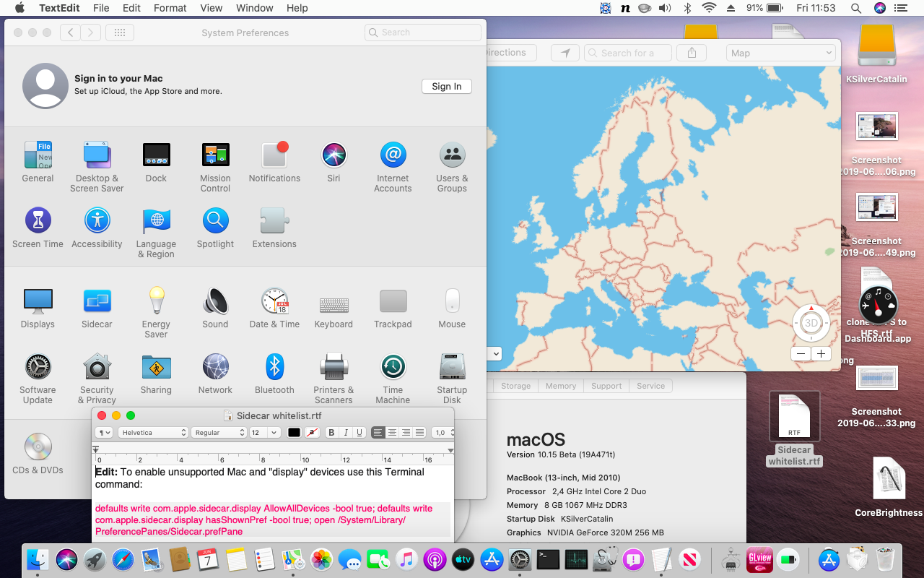The image size is (924, 578).
Task: Open the Sidecar preference pane
Action: pyautogui.click(x=97, y=308)
